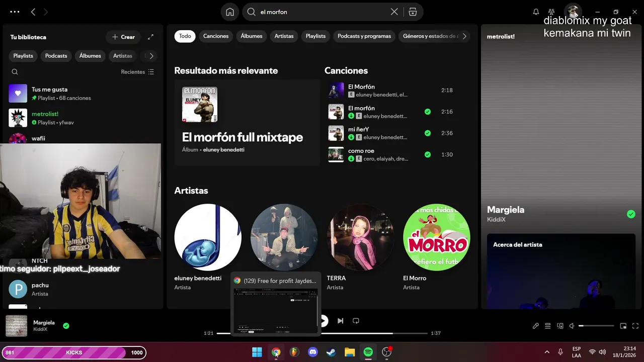This screenshot has width=644, height=362.
Task: Seek within the song progress bar
Action: coord(322,333)
